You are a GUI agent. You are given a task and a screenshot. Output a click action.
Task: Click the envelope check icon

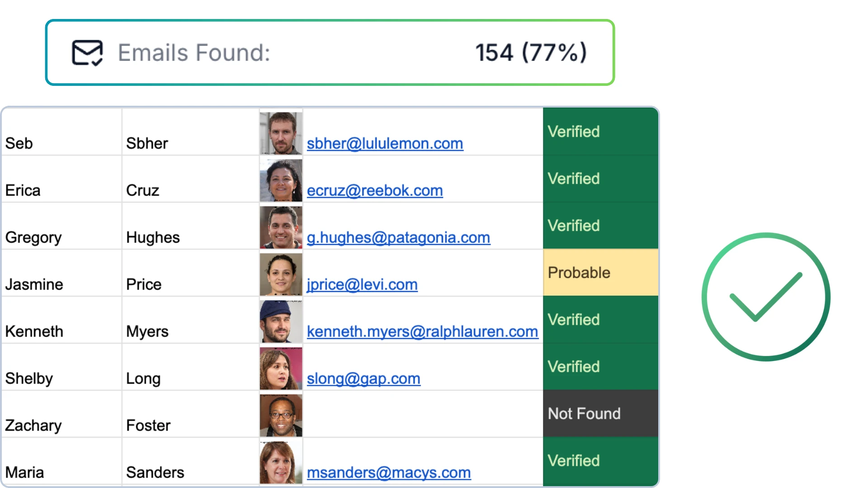click(87, 53)
